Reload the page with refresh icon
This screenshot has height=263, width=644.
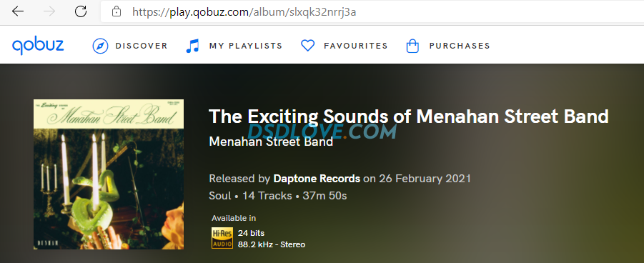81,11
